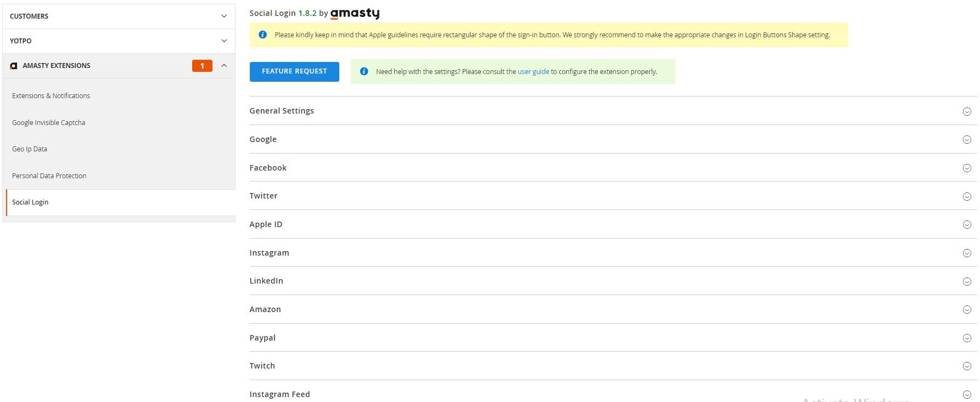Click the Twitch section title
Viewport: 980px width, 402px height.
tap(262, 366)
